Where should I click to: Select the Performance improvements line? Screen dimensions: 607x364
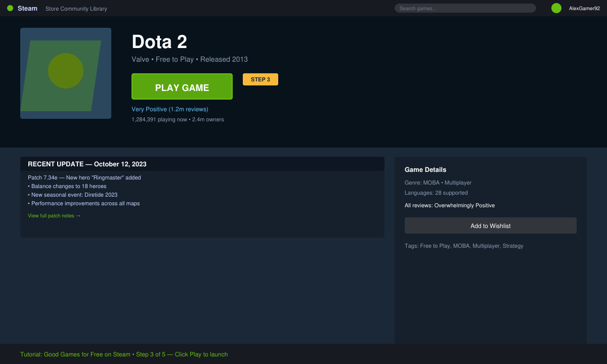click(84, 203)
